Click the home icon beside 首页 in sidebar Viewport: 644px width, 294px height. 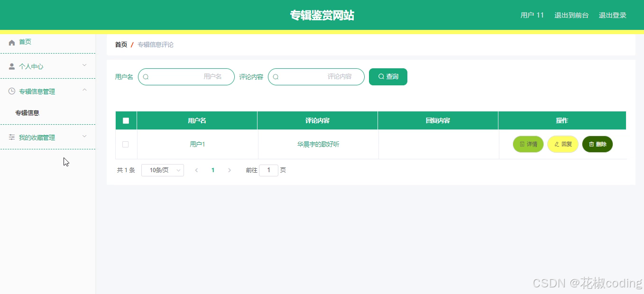point(11,42)
